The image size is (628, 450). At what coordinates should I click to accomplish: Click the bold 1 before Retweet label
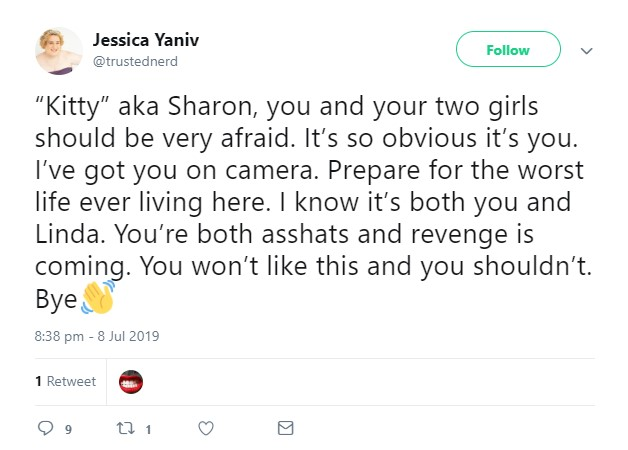click(38, 381)
